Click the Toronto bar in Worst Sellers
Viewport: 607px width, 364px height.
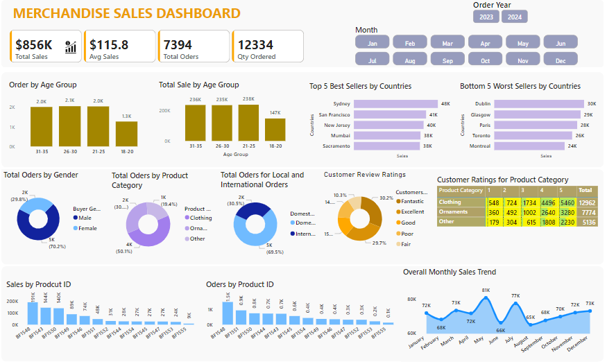(533, 135)
